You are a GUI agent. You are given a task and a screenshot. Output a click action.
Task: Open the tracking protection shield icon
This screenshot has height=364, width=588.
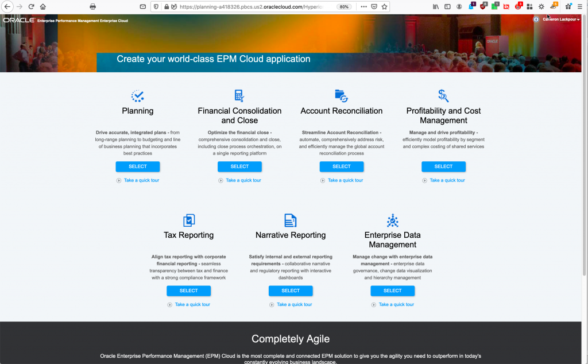click(x=156, y=7)
